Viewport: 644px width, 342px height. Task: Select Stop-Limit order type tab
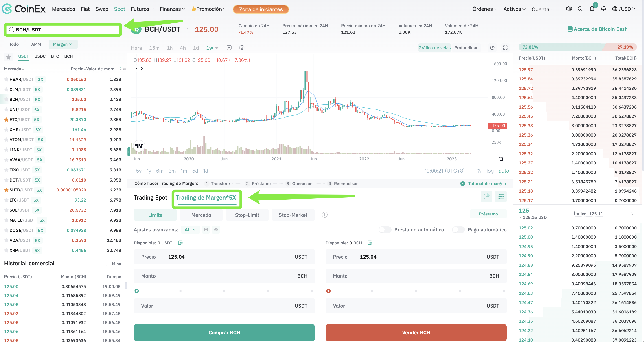tap(247, 215)
